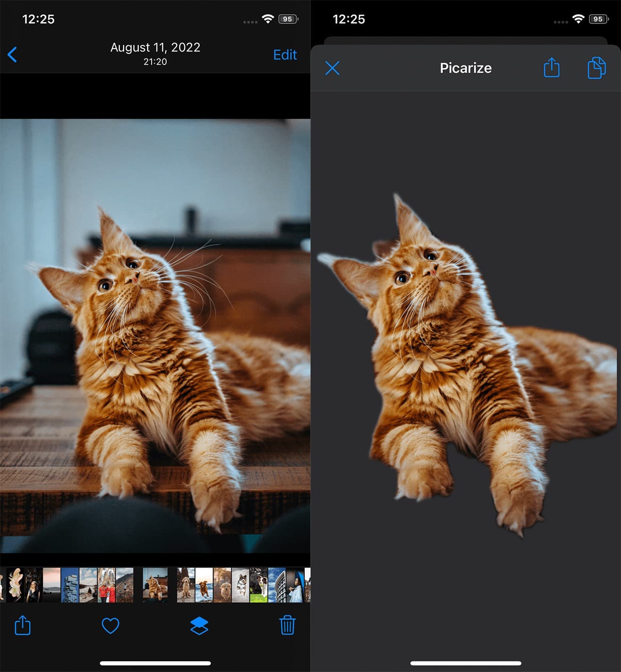Select the pink sky with car thumbnail
Image resolution: width=621 pixels, height=672 pixels.
point(52,585)
